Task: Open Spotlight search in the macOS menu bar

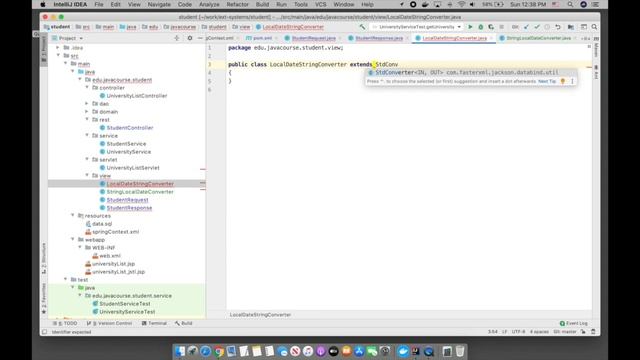Action: pos(570,4)
